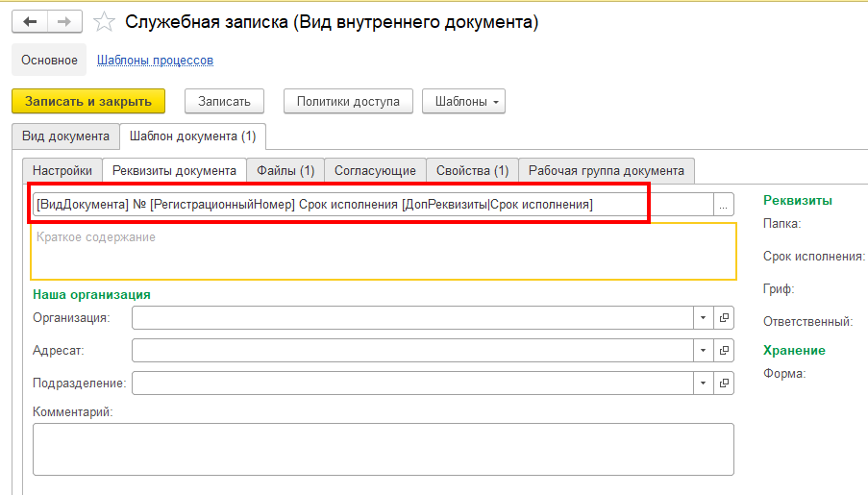Click the Папка: label in Реквизиты
Viewport: 868px width, 495px height.
[781, 224]
